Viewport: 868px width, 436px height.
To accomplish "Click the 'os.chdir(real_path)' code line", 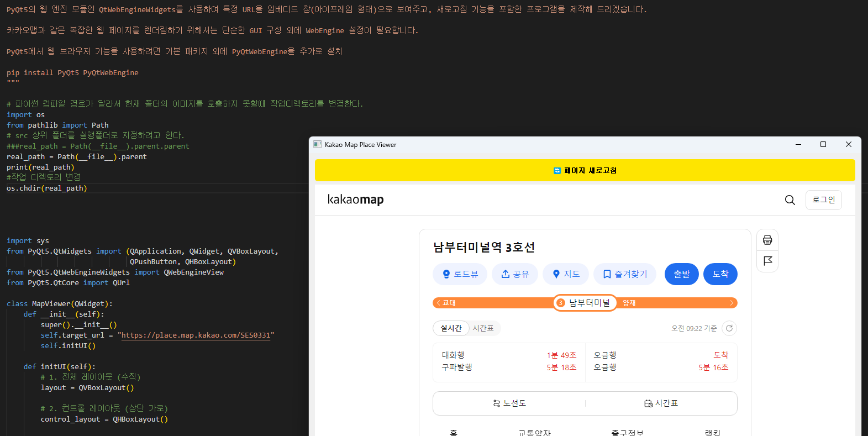I will click(47, 188).
